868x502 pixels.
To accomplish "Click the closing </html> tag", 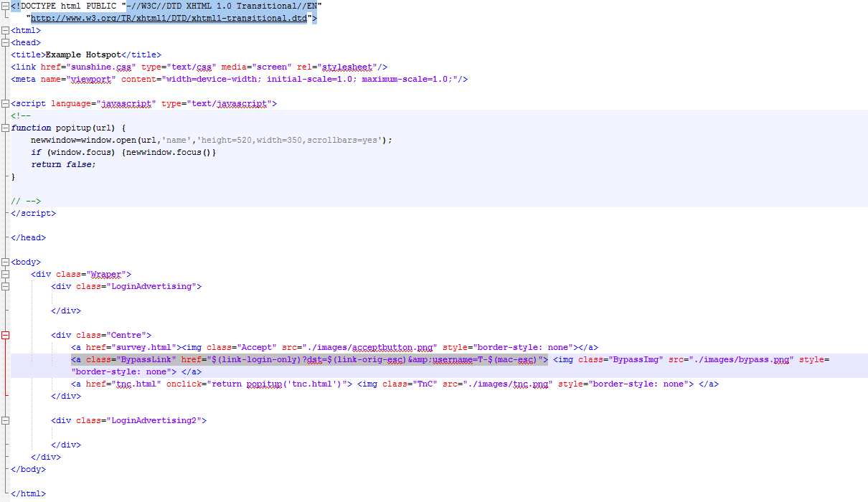I will [28, 493].
